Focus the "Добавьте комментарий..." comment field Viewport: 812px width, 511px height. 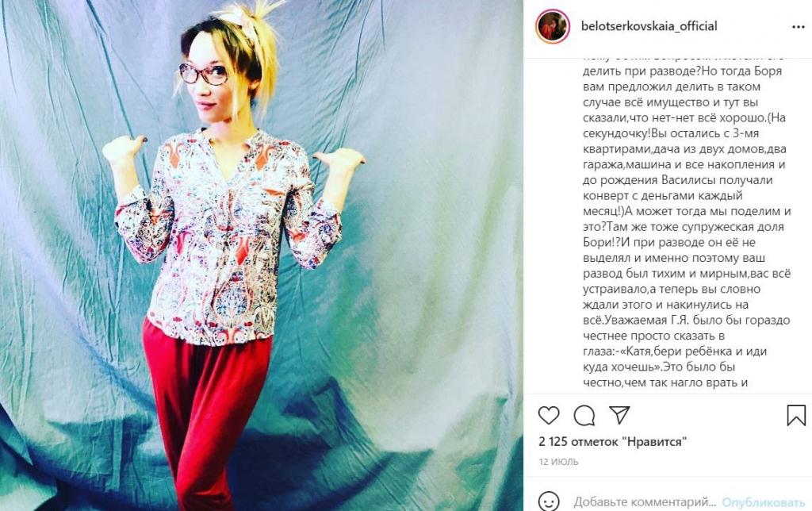coord(645,502)
